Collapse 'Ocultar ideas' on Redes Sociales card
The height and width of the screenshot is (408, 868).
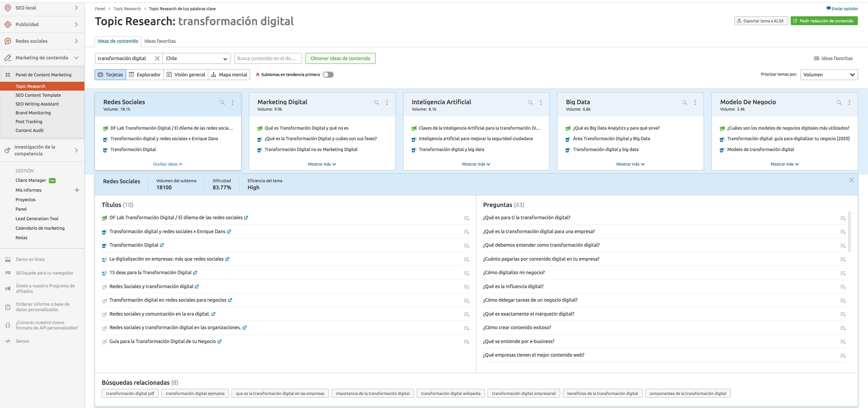167,164
